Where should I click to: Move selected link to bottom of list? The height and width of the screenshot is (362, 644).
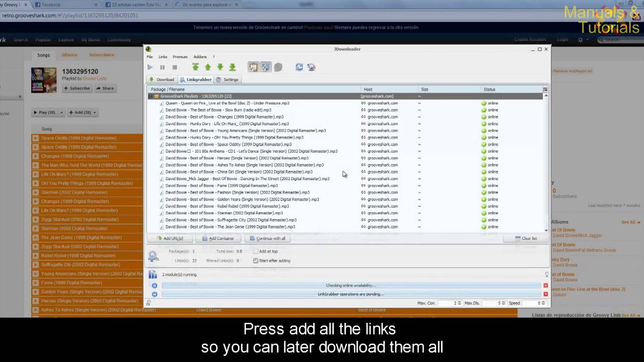click(x=232, y=67)
